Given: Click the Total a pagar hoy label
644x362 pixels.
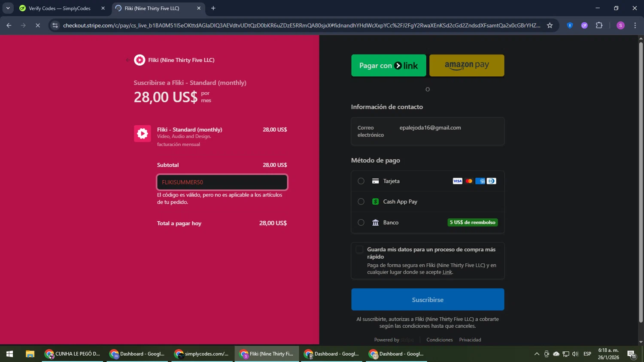Looking at the screenshot, I should point(179,223).
